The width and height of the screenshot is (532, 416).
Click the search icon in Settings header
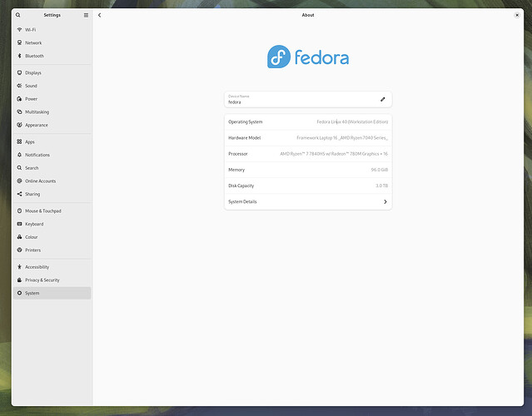coord(18,15)
